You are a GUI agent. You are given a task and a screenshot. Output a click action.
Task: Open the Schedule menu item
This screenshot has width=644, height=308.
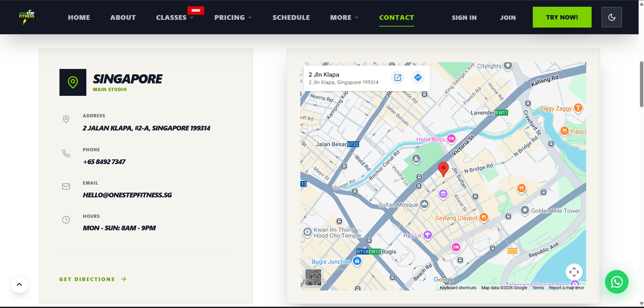click(x=291, y=17)
